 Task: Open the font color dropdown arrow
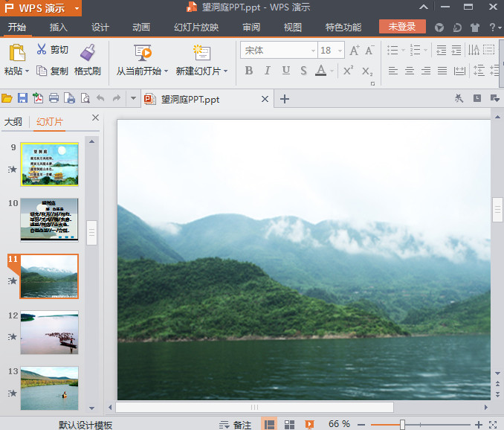332,71
